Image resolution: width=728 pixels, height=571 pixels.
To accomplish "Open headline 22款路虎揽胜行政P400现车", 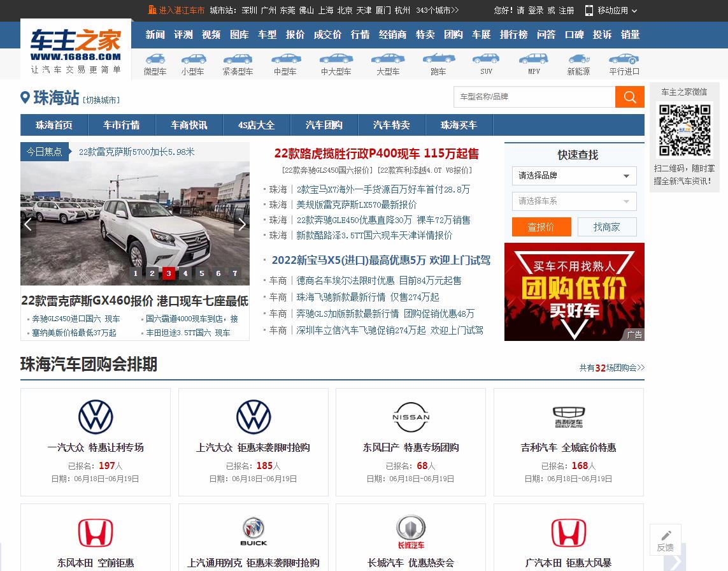I will pyautogui.click(x=376, y=154).
